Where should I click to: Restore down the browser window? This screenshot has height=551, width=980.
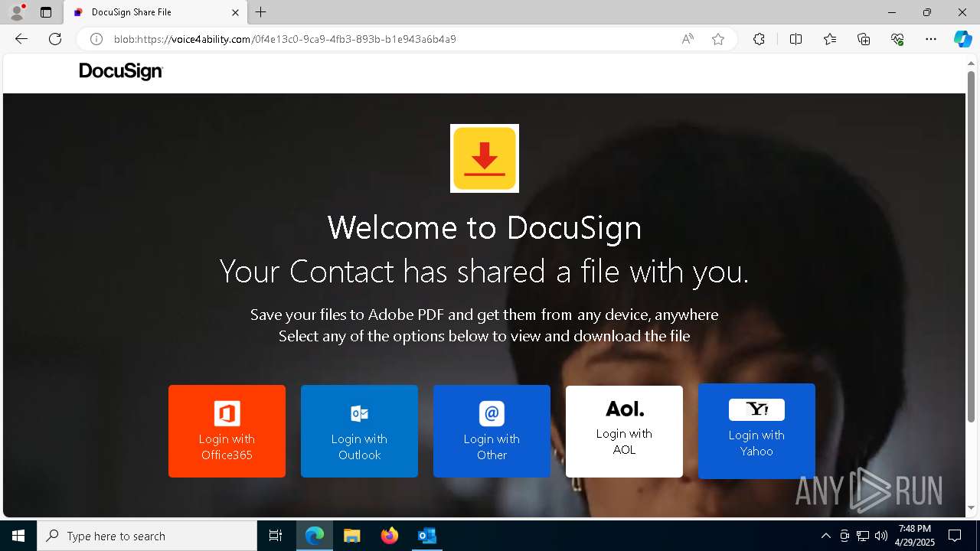click(x=927, y=12)
